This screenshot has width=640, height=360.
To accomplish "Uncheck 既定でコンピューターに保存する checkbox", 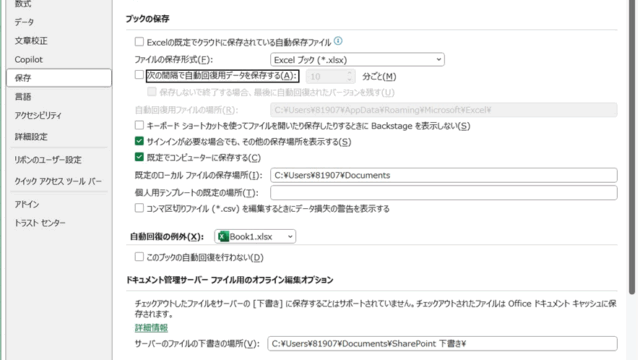I will [x=139, y=157].
